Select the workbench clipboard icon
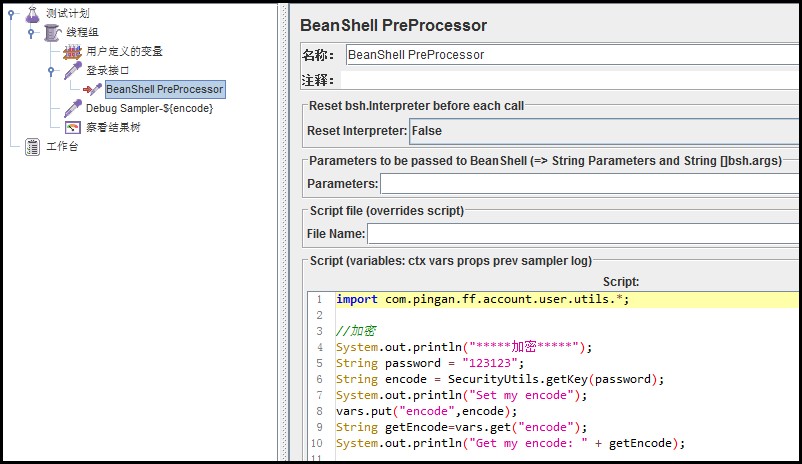Image resolution: width=802 pixels, height=464 pixels. coord(32,147)
